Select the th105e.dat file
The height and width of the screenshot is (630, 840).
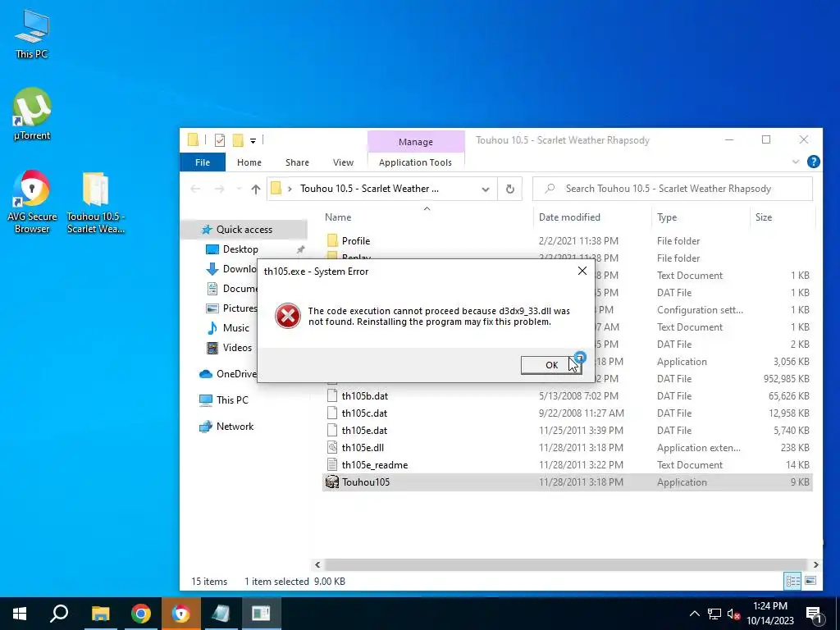click(x=364, y=430)
